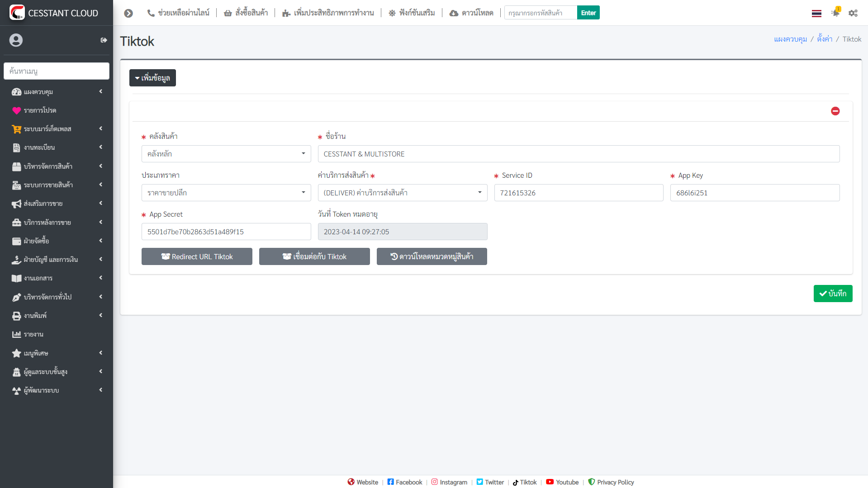Click the Cesstant Cloud logo icon
The height and width of the screenshot is (488, 868).
click(x=17, y=13)
